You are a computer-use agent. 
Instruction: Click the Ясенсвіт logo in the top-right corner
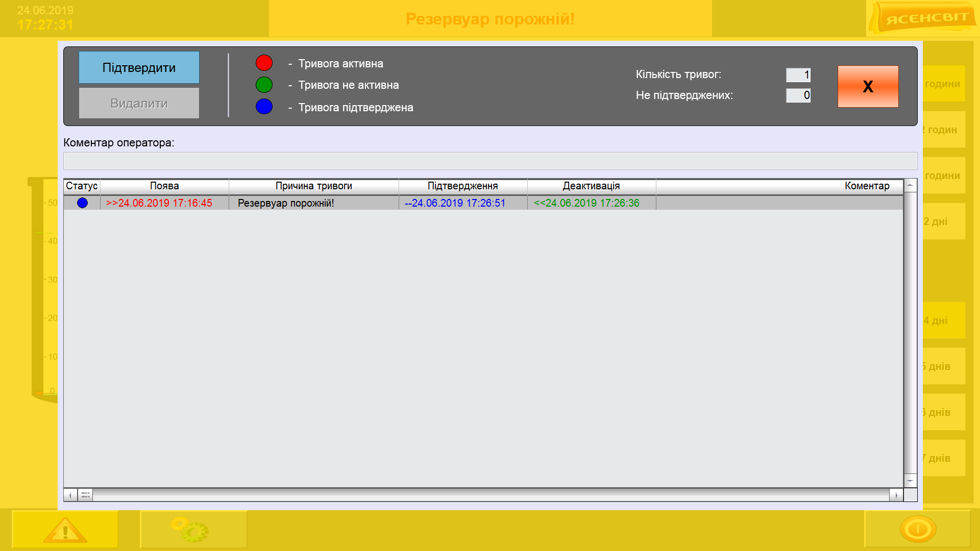[925, 18]
